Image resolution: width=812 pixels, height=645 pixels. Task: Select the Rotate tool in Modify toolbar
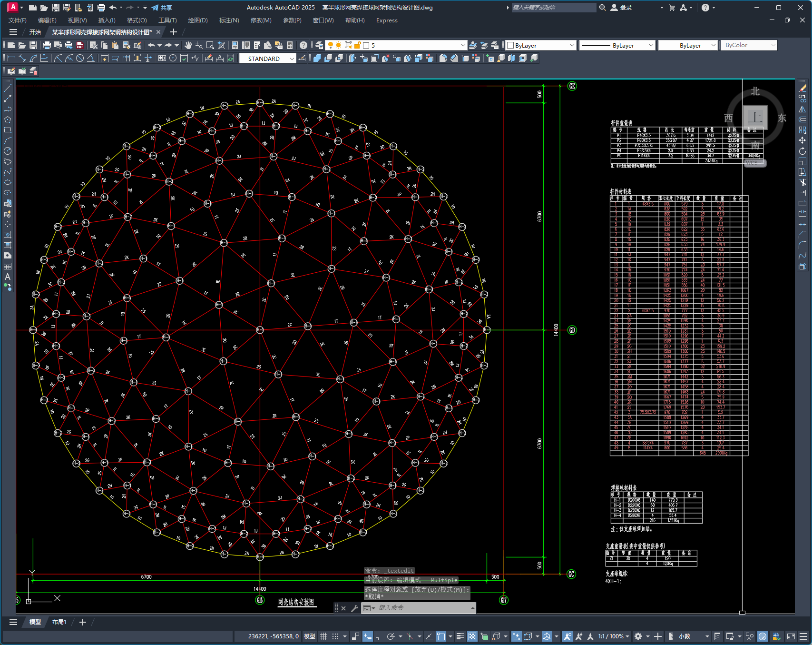[x=802, y=151]
